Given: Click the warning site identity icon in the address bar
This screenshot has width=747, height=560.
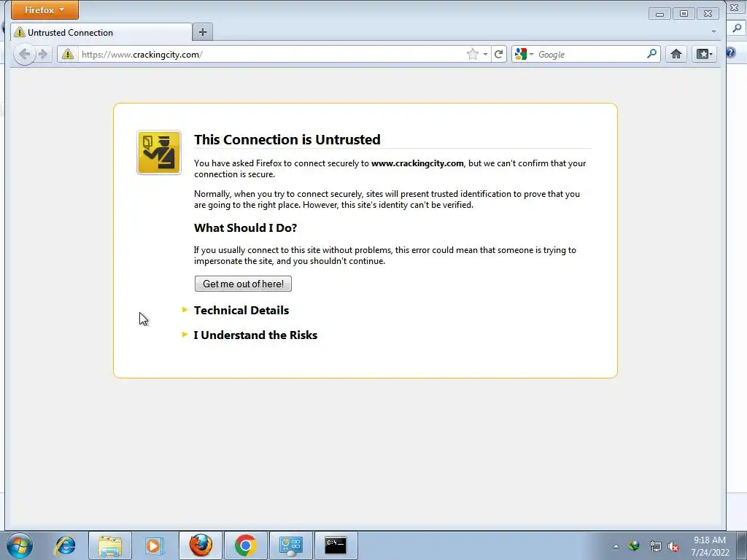Looking at the screenshot, I should click(x=68, y=54).
